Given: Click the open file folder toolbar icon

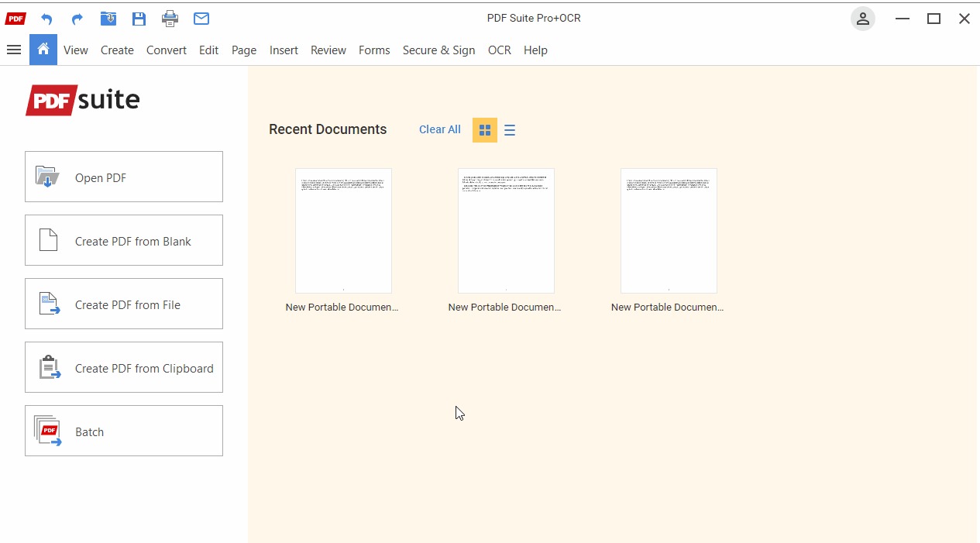Looking at the screenshot, I should click(x=108, y=19).
